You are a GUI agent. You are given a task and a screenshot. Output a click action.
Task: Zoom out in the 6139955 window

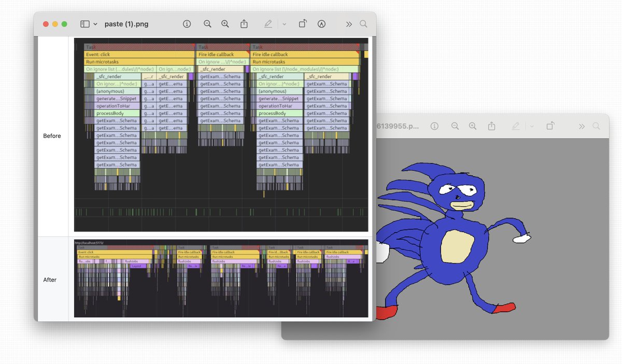point(455,126)
